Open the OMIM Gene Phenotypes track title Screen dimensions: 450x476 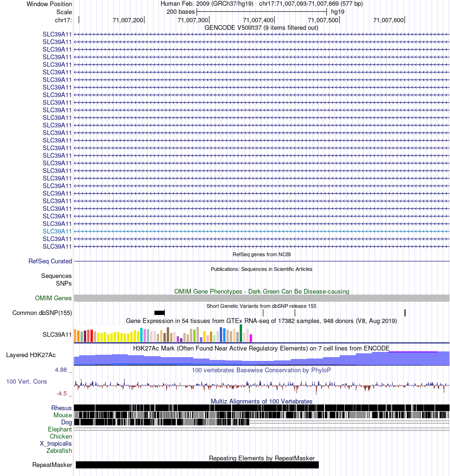click(261, 291)
